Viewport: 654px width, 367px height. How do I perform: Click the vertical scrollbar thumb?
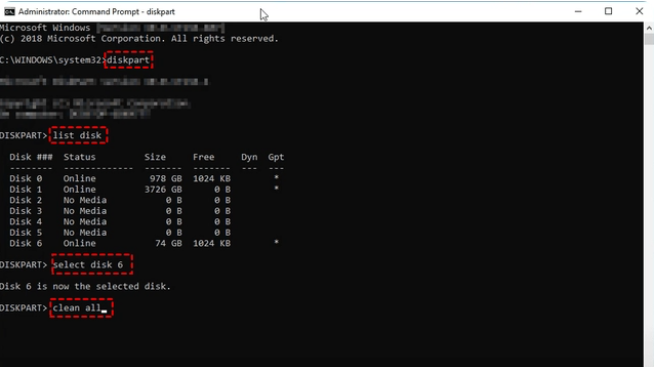click(x=649, y=40)
